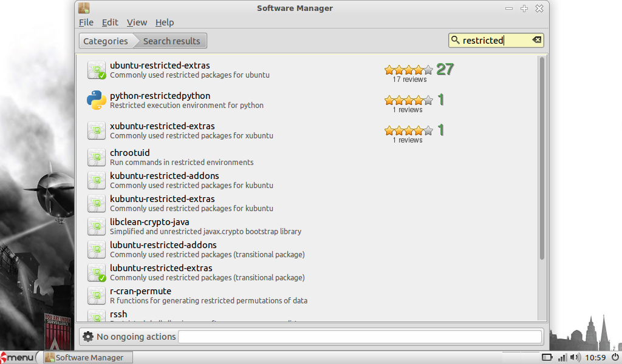Select the python-restrictedpython entry
622x364 pixels.
pyautogui.click(x=307, y=100)
